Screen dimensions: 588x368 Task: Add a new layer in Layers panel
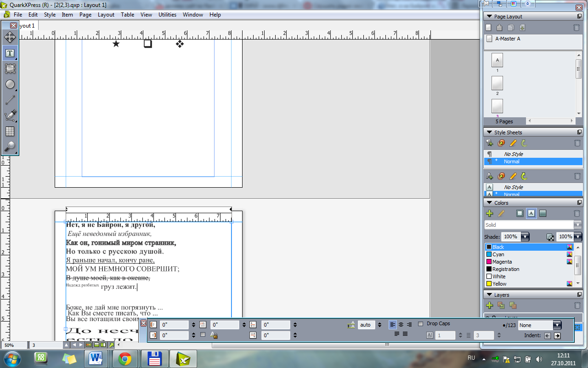pyautogui.click(x=490, y=305)
